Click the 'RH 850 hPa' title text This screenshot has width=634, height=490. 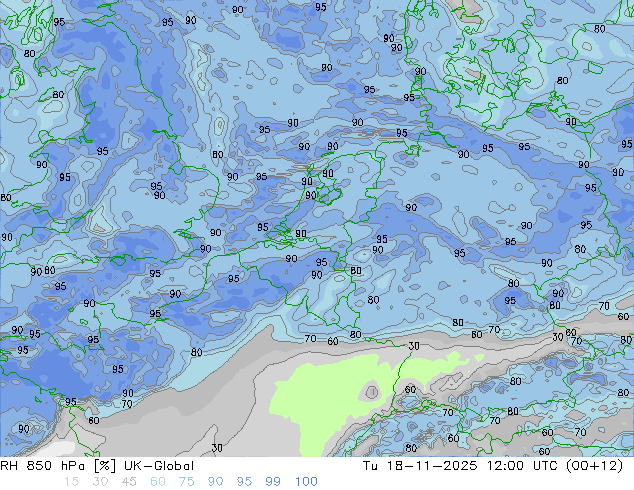pos(42,466)
